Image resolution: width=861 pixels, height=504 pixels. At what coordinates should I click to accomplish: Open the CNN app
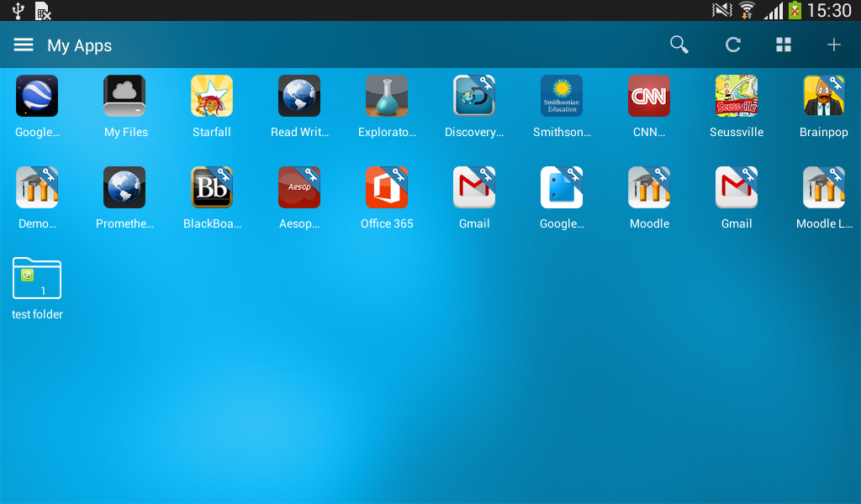[x=649, y=96]
